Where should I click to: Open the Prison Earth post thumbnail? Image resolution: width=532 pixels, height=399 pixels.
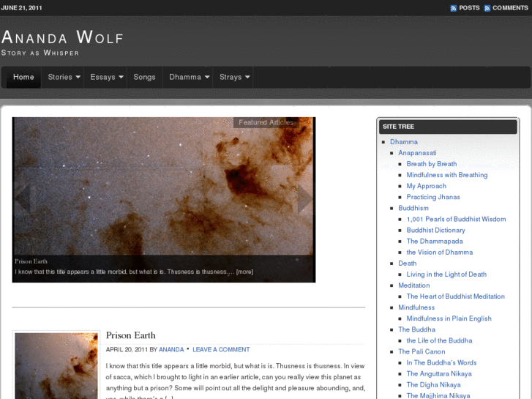click(56, 366)
